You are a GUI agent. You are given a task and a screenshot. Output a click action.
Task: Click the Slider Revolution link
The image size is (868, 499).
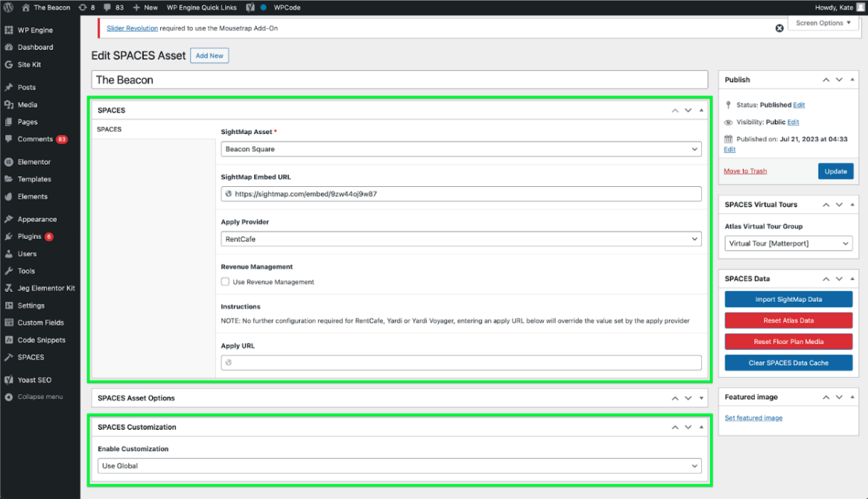[x=132, y=28]
